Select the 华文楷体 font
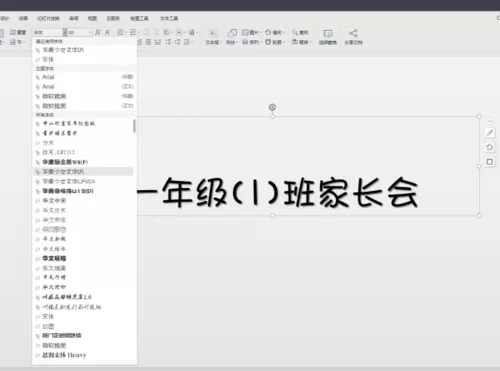500x371 pixels. pyautogui.click(x=83, y=249)
